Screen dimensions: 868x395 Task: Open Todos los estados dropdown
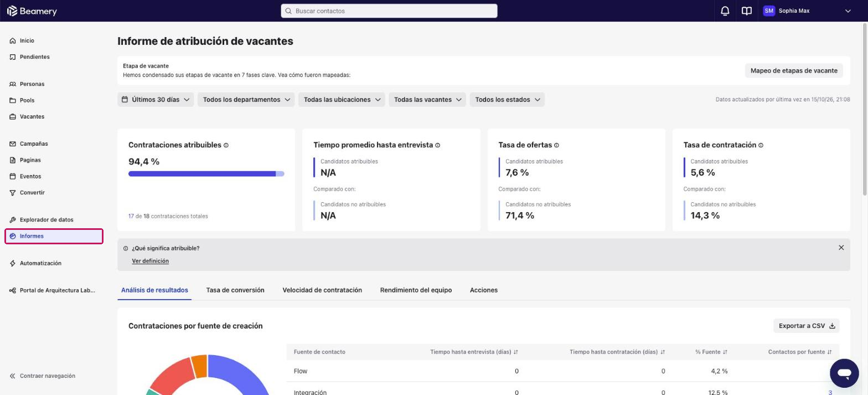coord(507,100)
